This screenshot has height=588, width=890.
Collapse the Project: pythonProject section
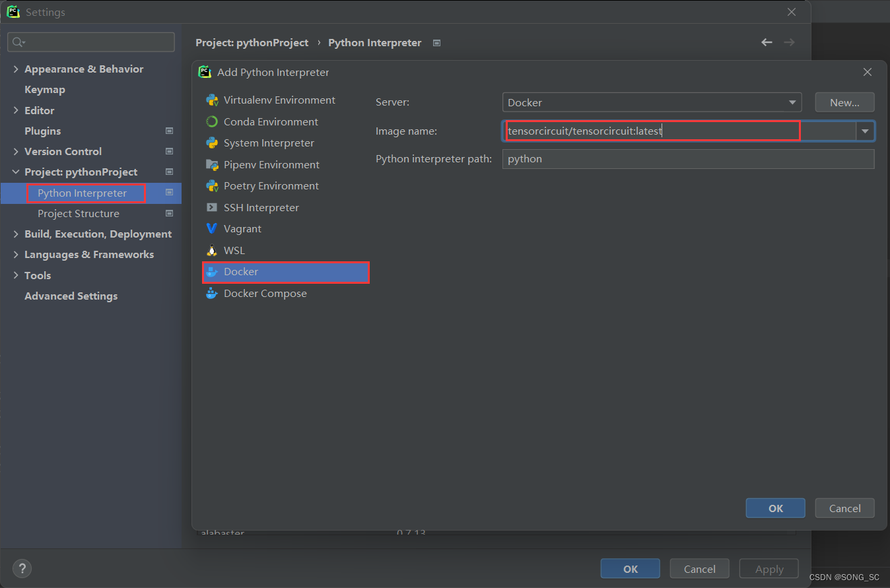click(15, 172)
